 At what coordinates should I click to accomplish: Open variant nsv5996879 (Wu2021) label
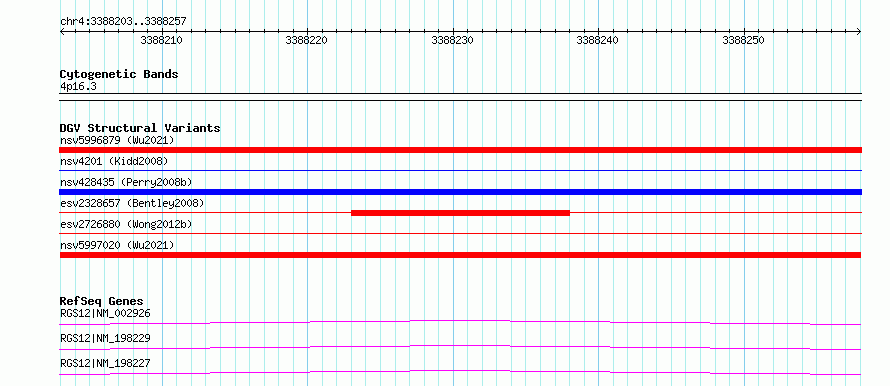pos(117,140)
